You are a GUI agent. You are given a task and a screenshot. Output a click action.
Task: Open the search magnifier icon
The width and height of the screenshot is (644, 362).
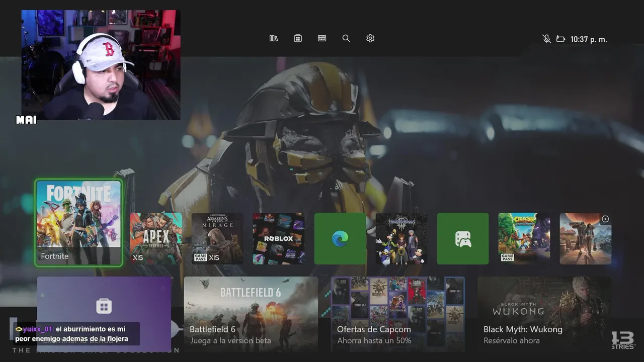pos(346,38)
